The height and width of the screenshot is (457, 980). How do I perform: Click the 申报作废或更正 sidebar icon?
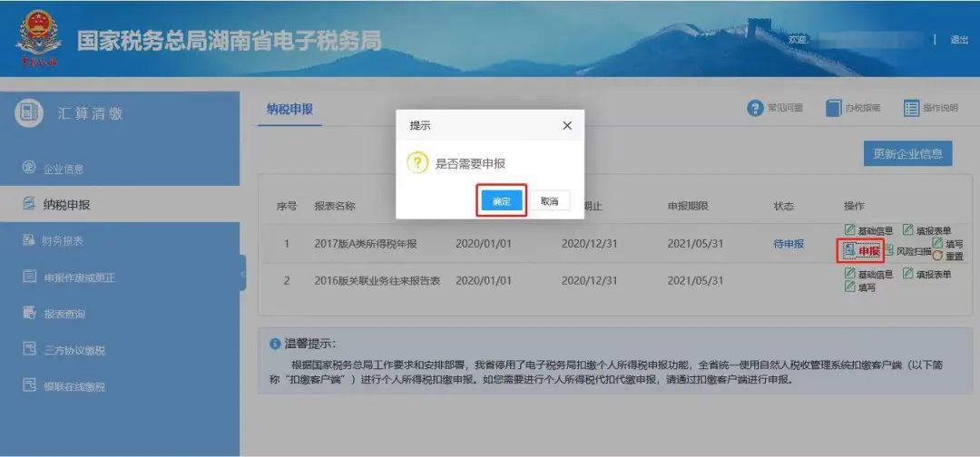[29, 276]
